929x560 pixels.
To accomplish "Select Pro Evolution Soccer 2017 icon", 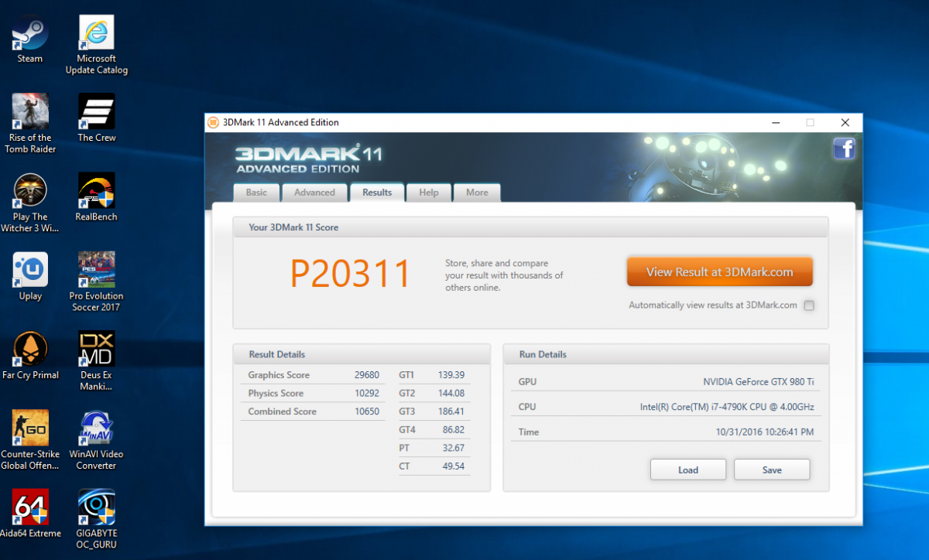I will point(97,282).
